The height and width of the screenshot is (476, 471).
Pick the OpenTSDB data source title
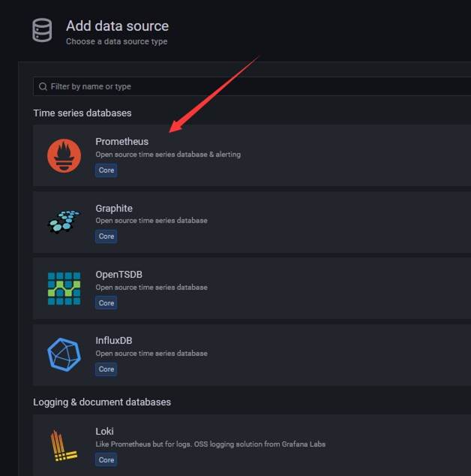point(118,275)
